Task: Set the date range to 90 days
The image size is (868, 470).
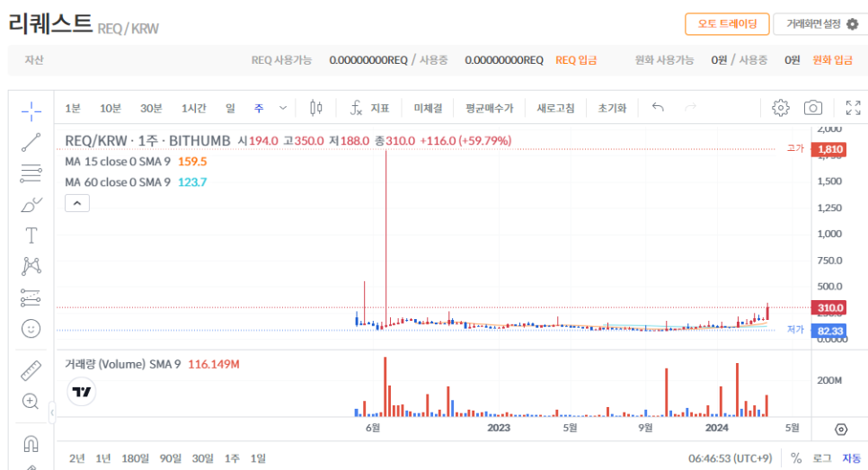Action: (171, 458)
